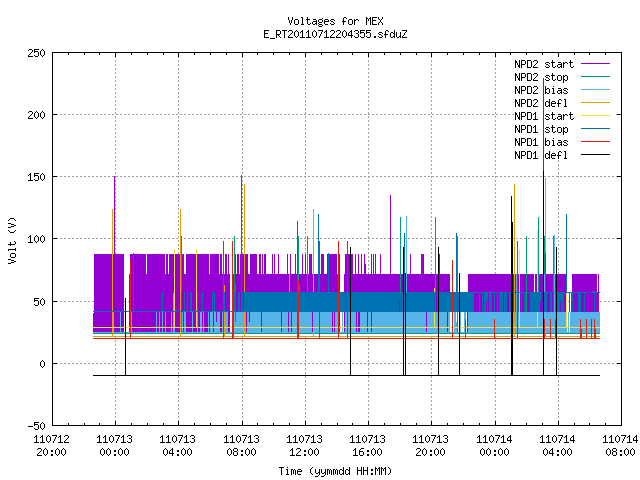This screenshot has height=480, width=640.
Task: Click the yellow NPD1 start legend line
Action: coord(596,116)
